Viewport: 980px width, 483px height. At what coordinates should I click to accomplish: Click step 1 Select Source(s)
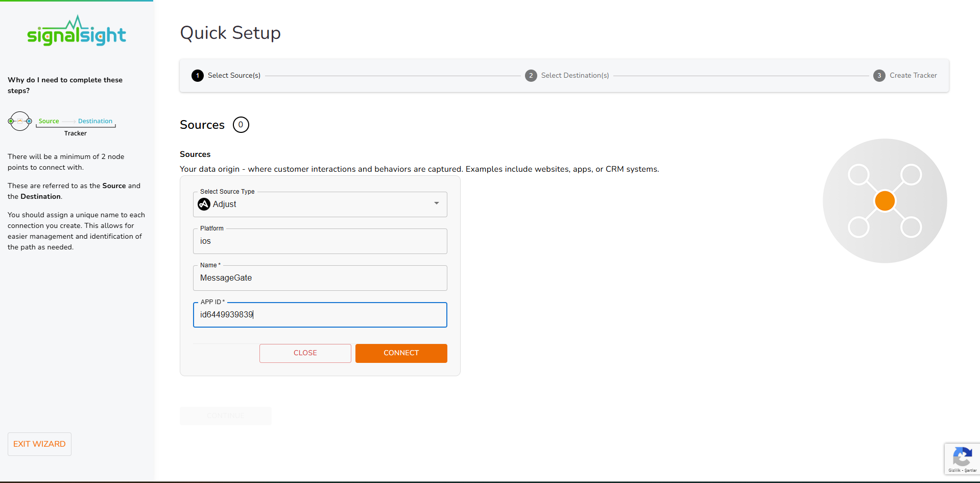(226, 76)
